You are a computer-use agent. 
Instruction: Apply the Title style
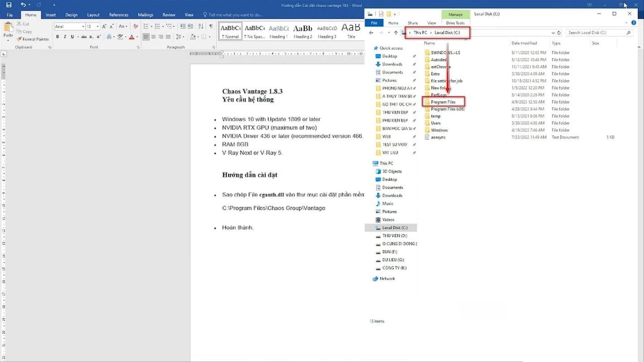tap(351, 31)
